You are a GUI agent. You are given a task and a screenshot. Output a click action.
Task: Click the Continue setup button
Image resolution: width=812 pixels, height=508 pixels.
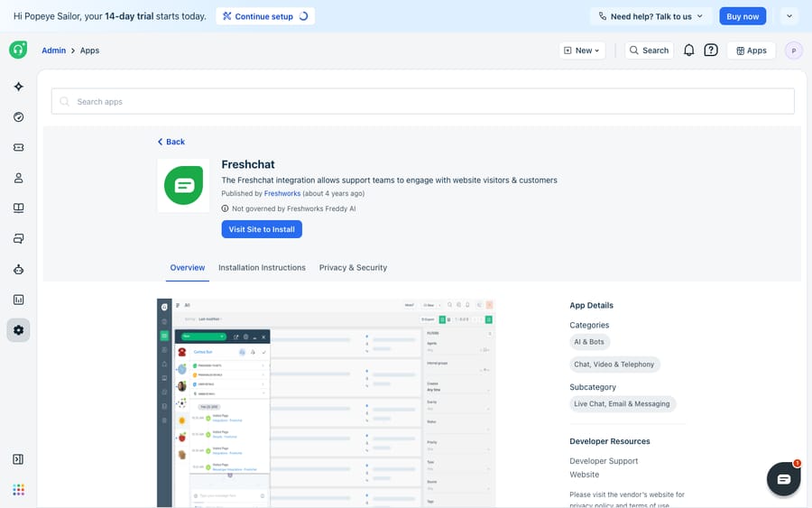tap(265, 16)
